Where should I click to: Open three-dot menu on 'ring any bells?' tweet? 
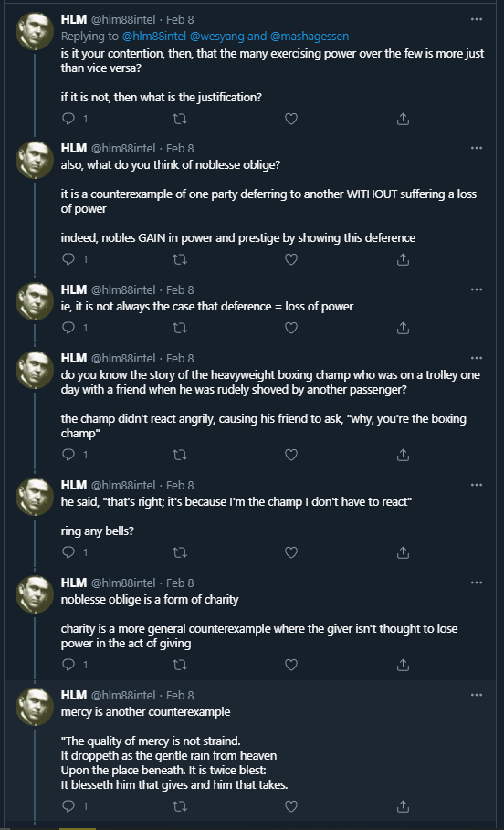click(x=477, y=485)
